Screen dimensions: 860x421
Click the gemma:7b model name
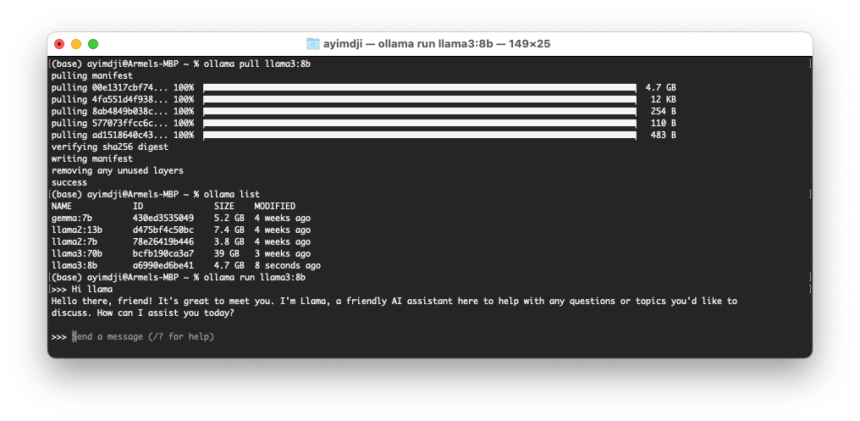[72, 218]
